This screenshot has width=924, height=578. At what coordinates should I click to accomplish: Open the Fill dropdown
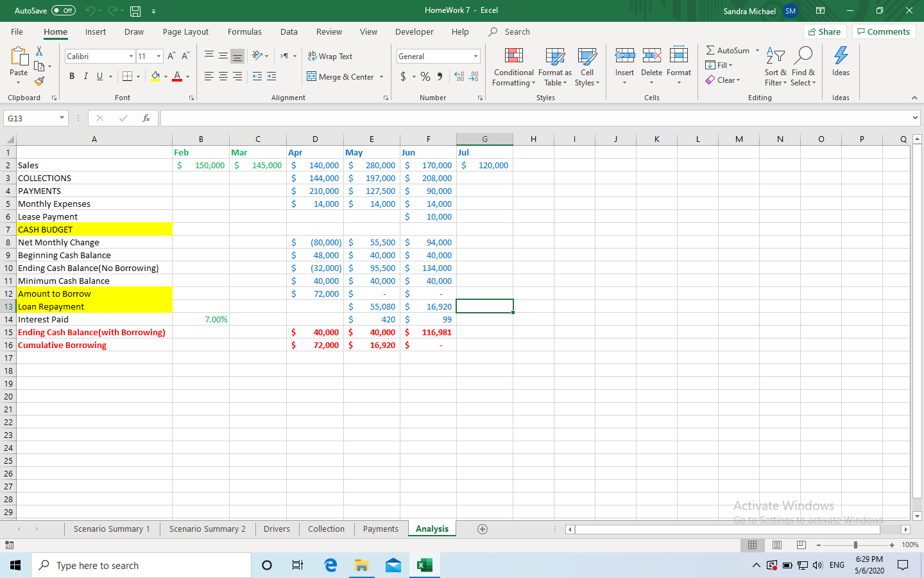(x=719, y=65)
